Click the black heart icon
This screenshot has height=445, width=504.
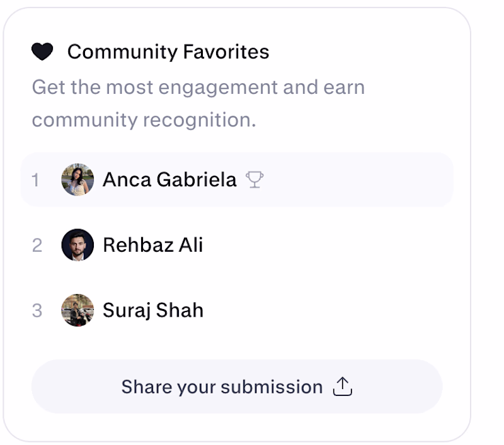pyautogui.click(x=42, y=52)
